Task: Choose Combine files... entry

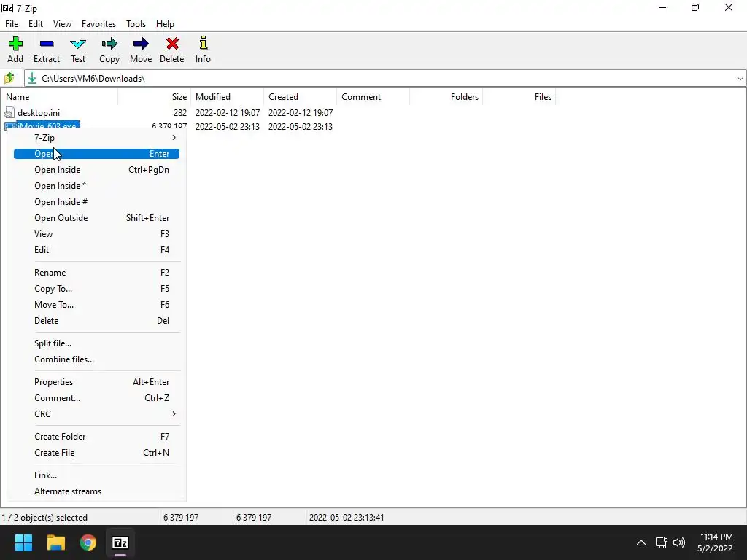Action: [97, 359]
